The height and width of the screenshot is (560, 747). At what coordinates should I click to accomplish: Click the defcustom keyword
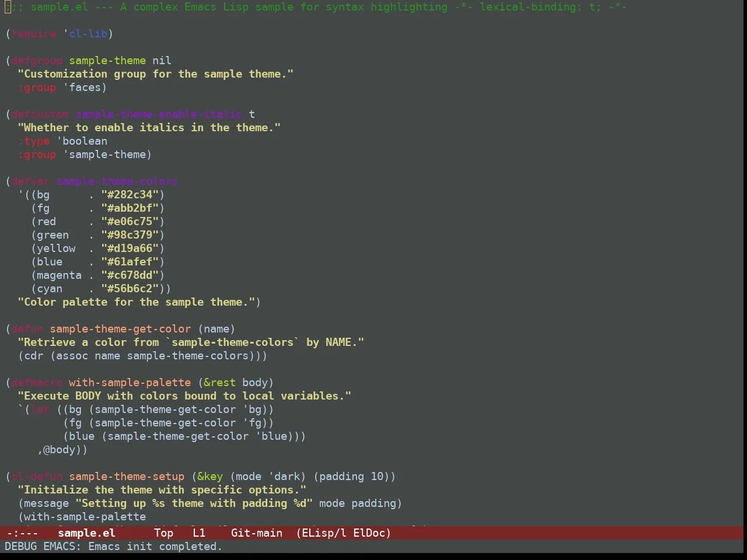[40, 114]
